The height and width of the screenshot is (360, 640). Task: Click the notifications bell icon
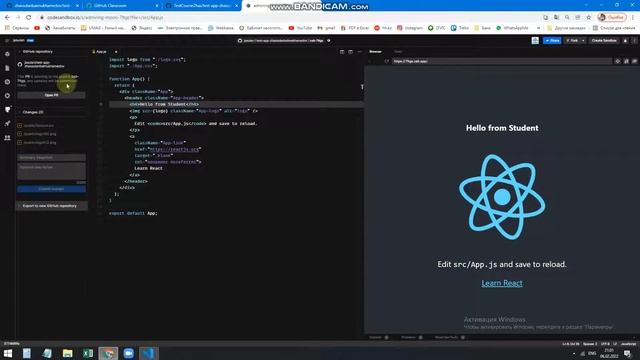click(625, 40)
